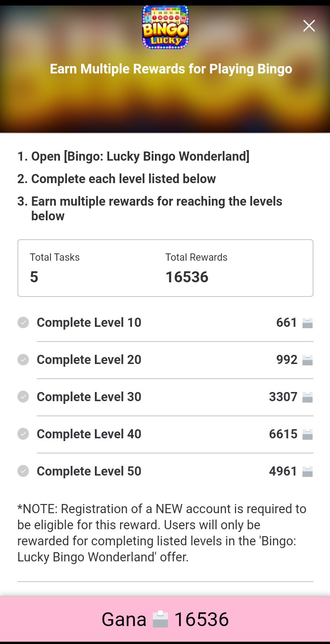Screen dimensions: 330x644
Task: Tap the Bingo Lucky app icon
Action: (165, 27)
